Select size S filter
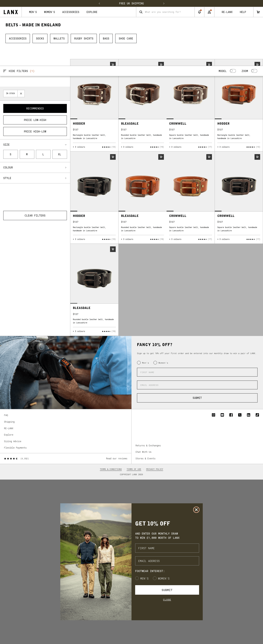 (10, 154)
